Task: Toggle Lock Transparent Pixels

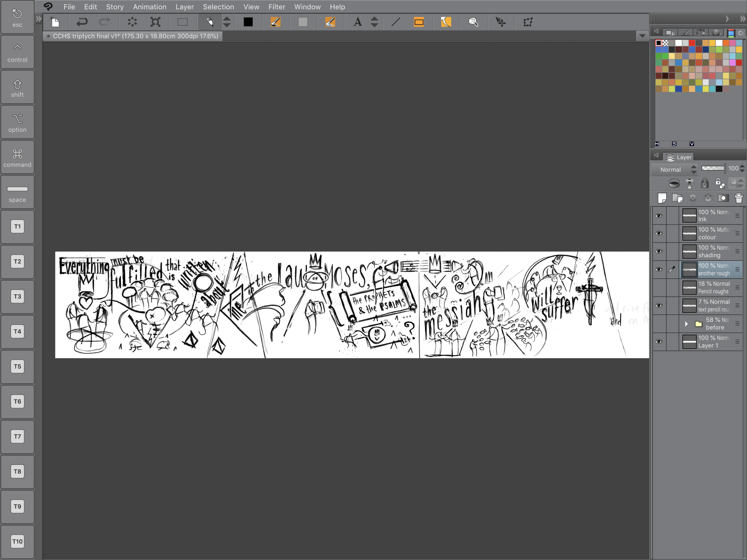Action: (x=720, y=183)
